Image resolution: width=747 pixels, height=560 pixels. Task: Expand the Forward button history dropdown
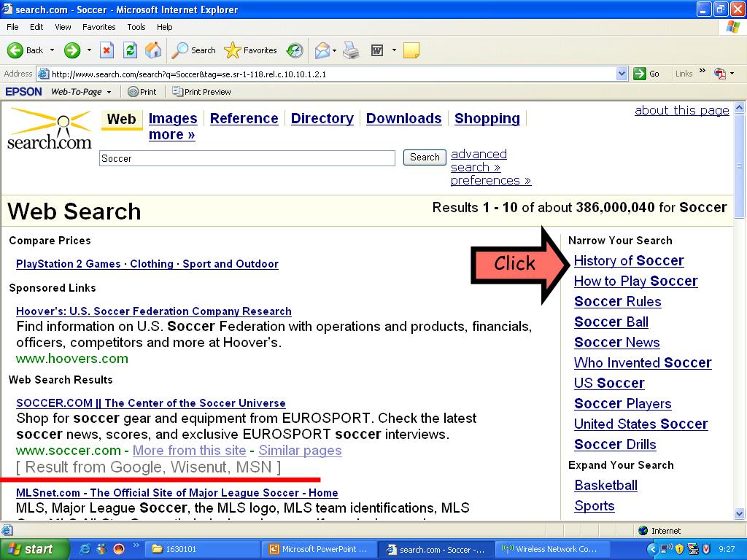pyautogui.click(x=89, y=50)
